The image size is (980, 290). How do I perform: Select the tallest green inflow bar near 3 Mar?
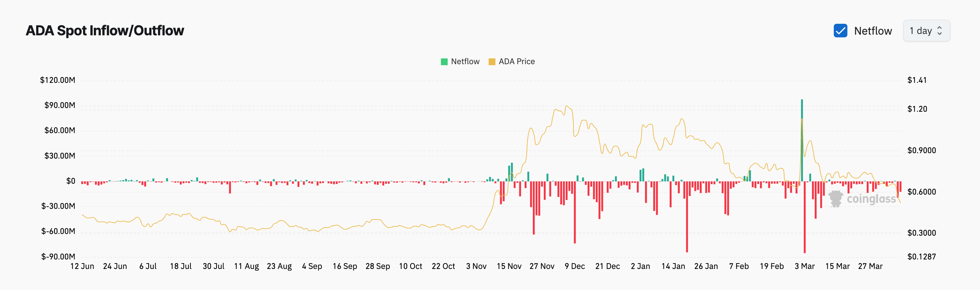(x=801, y=141)
